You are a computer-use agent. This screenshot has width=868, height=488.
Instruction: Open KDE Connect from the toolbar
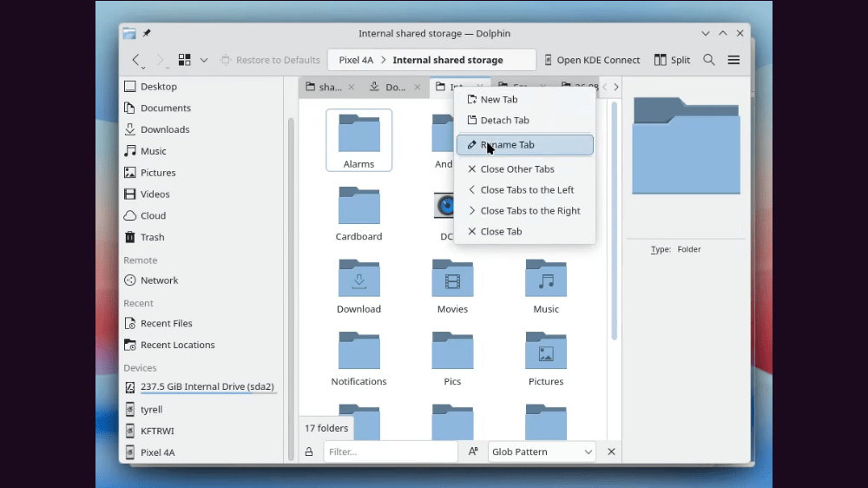click(592, 60)
